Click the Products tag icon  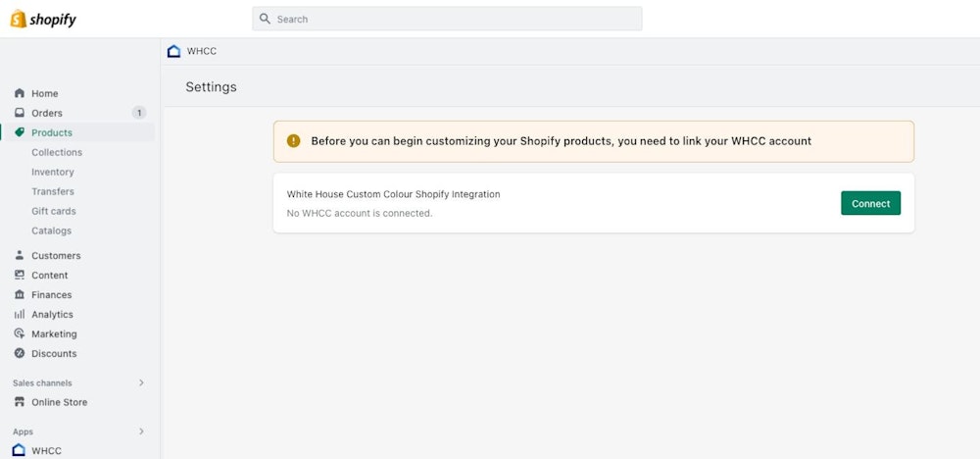point(20,132)
